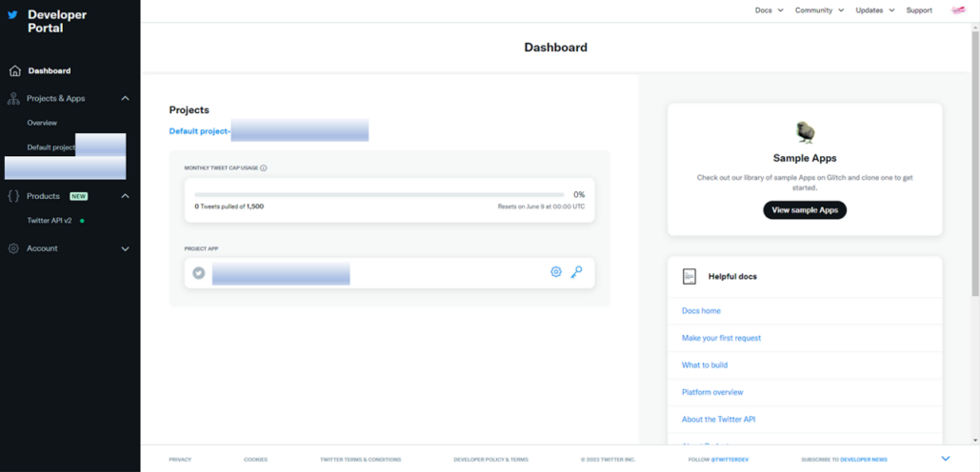Click Privacy in footer
980x472 pixels.
click(180, 460)
